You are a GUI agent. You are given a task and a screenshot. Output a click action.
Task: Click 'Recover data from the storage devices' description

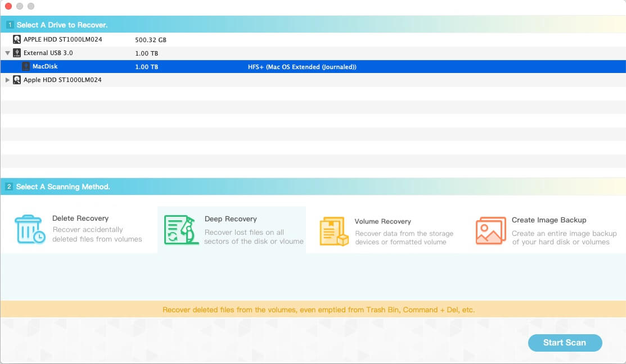(x=404, y=238)
